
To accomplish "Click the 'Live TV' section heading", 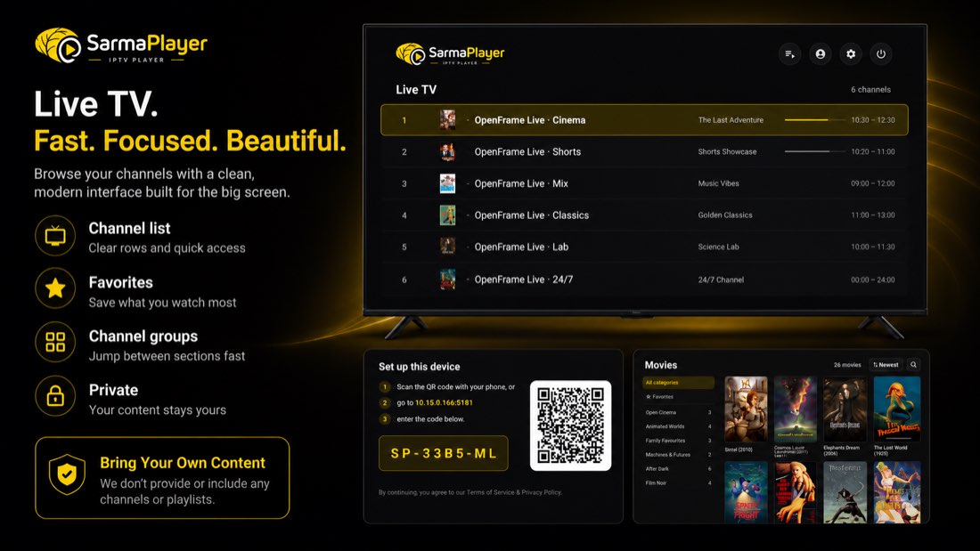I will 416,90.
